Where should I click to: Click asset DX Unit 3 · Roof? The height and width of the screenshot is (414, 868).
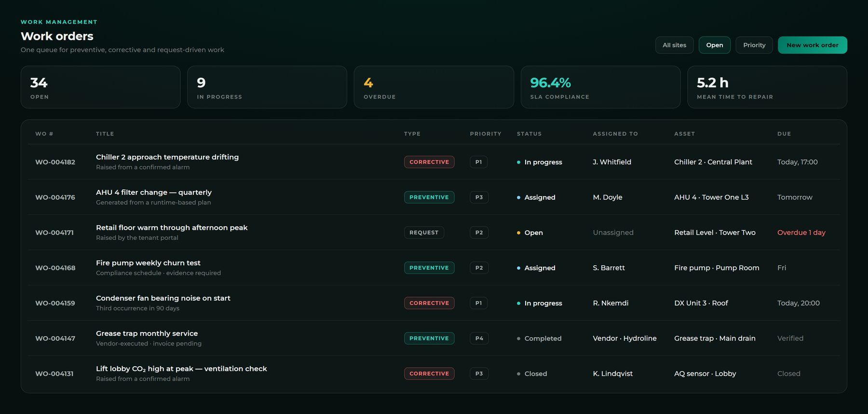701,303
